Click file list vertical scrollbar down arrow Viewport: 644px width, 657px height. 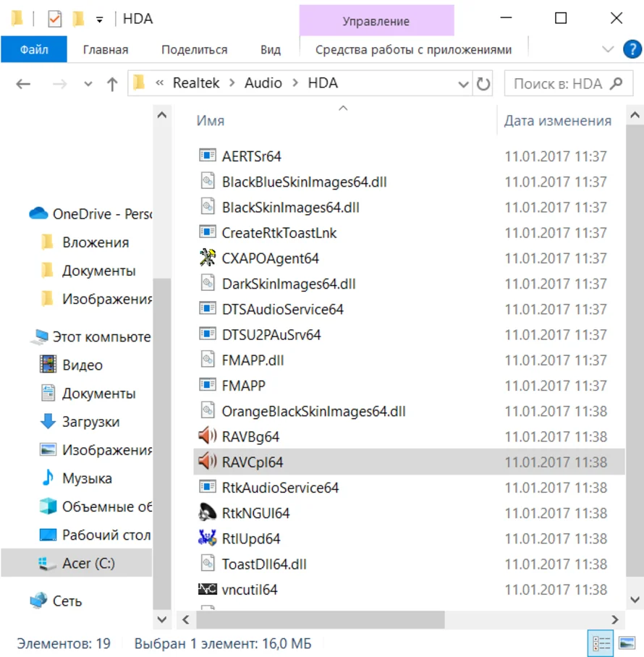pos(635,600)
